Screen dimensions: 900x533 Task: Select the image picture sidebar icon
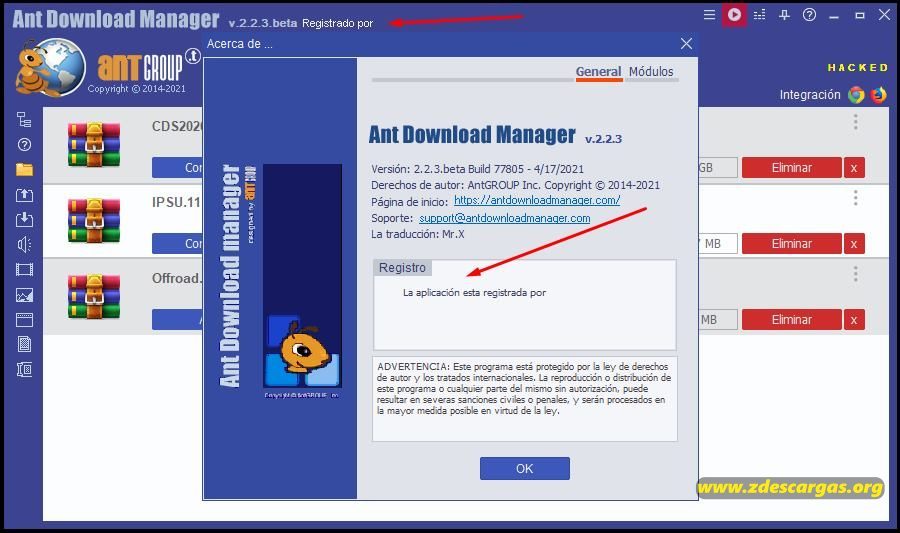coord(24,295)
